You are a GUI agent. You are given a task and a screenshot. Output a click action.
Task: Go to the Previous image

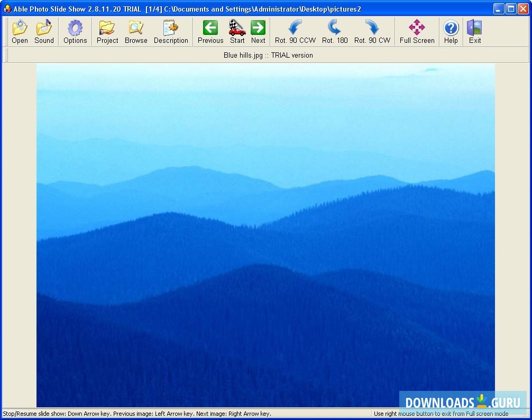210,31
